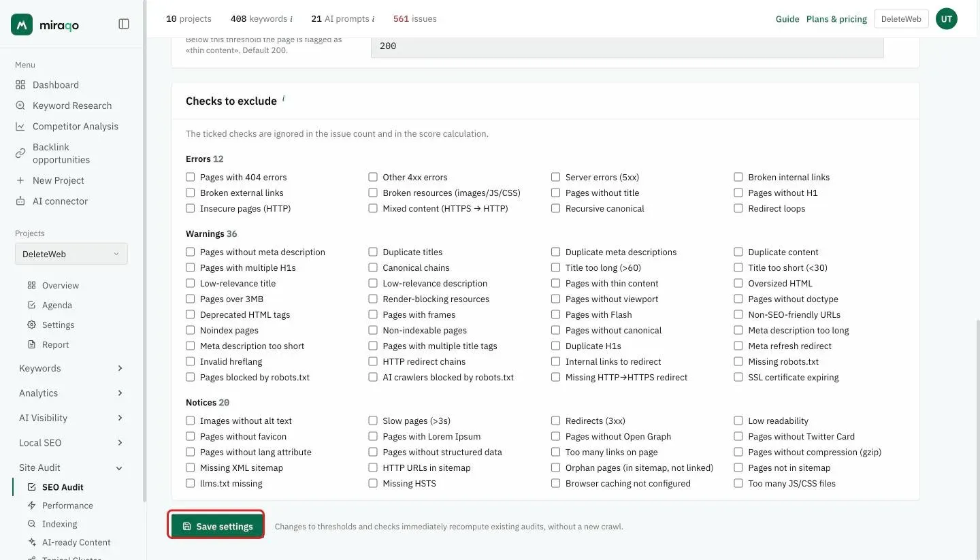This screenshot has width=980, height=560.
Task: Click the Report document icon
Action: click(x=31, y=345)
